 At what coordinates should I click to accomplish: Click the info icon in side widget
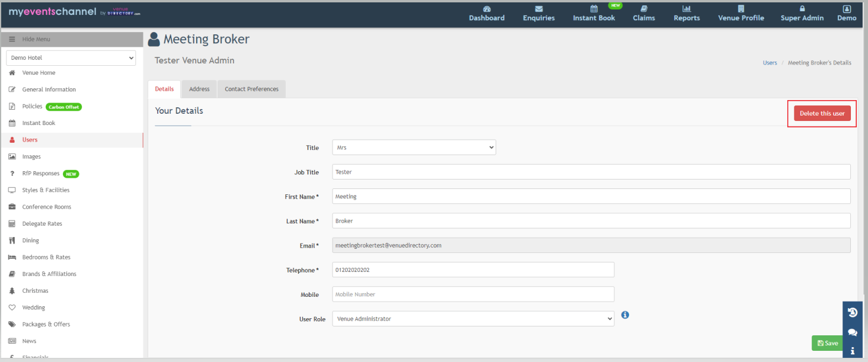click(853, 351)
